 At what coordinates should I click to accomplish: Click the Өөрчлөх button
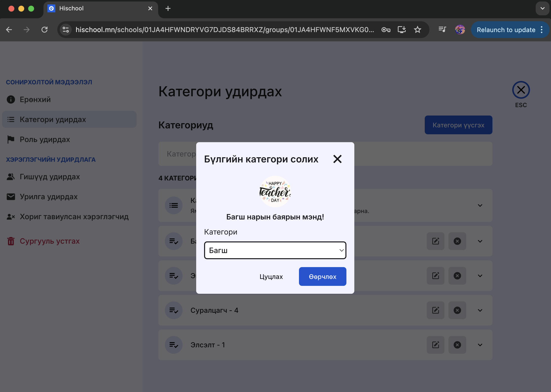point(322,276)
